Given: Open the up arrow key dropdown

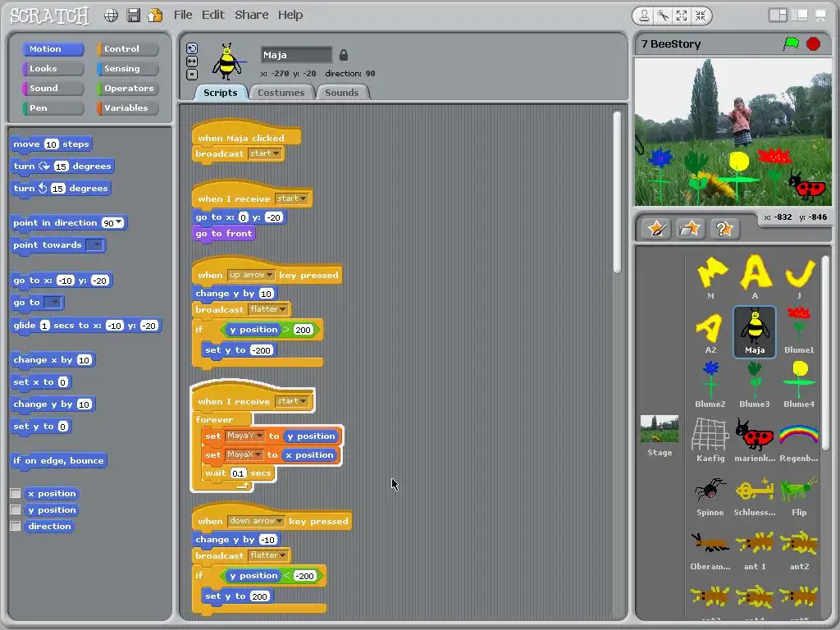Looking at the screenshot, I should coord(251,275).
